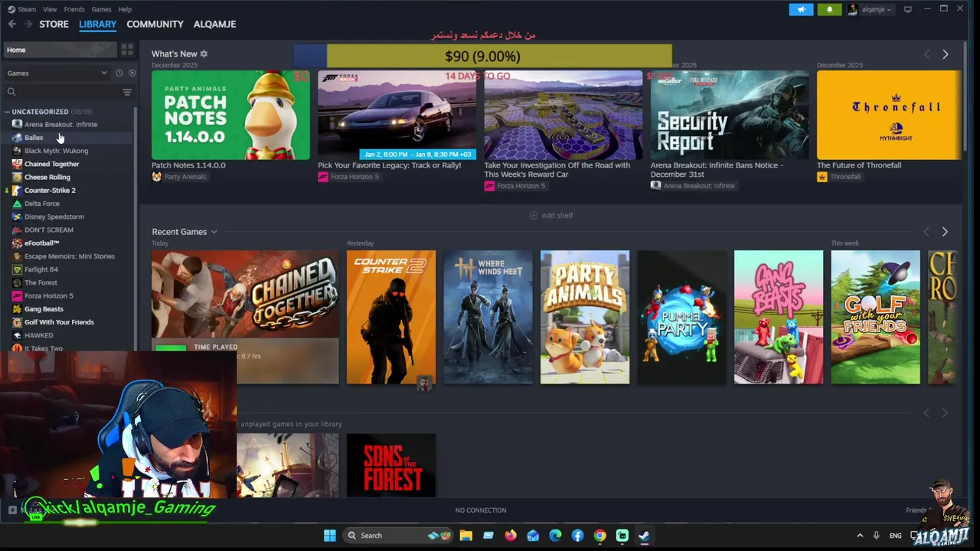Open Gang Beasts game cover in Recent Games
This screenshot has height=551, width=980.
tap(779, 317)
